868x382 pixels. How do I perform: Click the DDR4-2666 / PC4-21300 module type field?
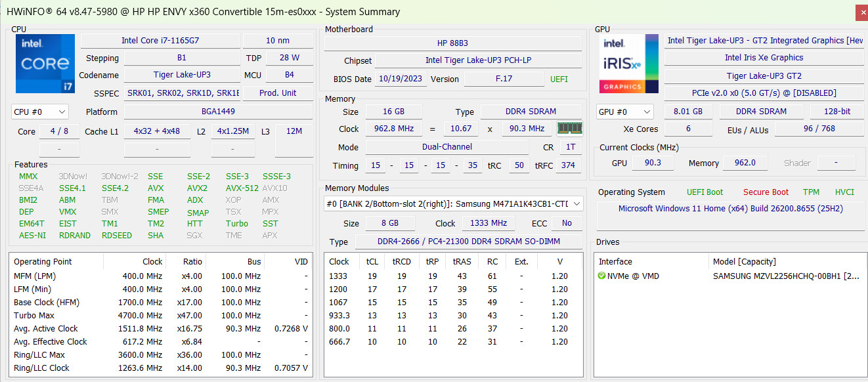[x=468, y=242]
